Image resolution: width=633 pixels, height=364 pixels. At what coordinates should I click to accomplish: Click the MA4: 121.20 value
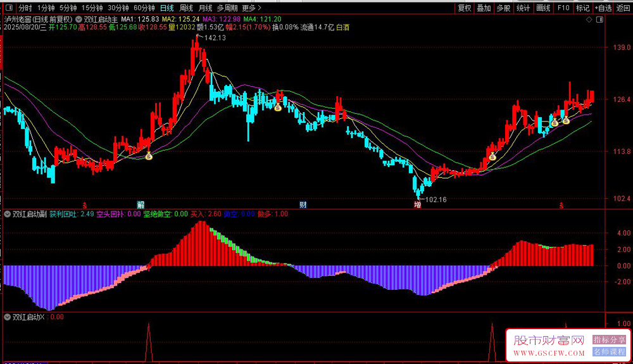pyautogui.click(x=263, y=20)
